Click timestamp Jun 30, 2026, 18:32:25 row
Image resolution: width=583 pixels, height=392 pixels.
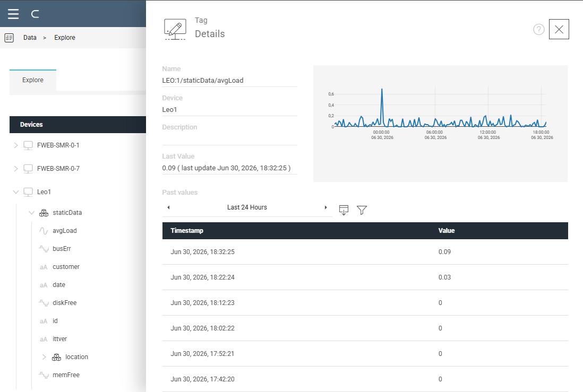[365, 252]
